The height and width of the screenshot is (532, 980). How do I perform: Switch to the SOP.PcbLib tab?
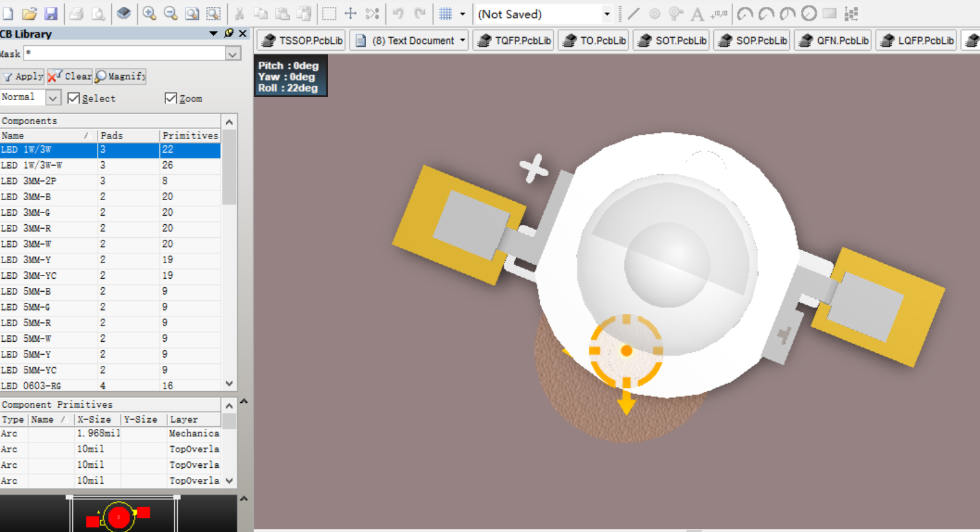pos(753,40)
